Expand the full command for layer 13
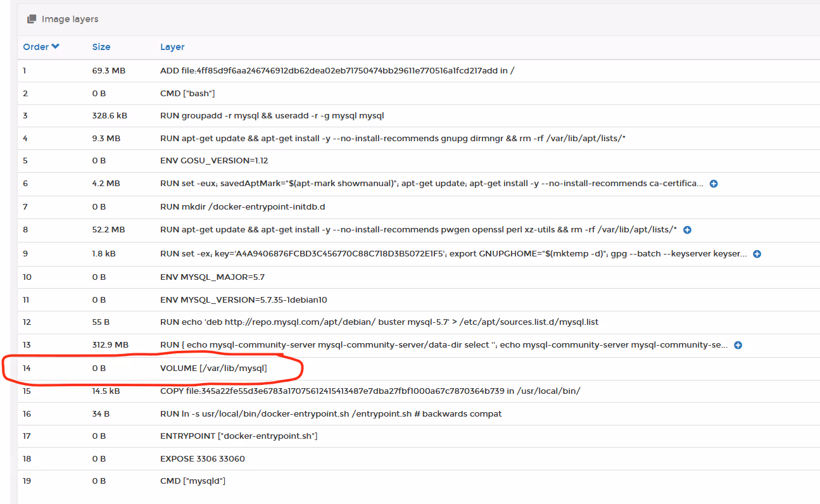Image resolution: width=820 pixels, height=504 pixels. pos(738,345)
